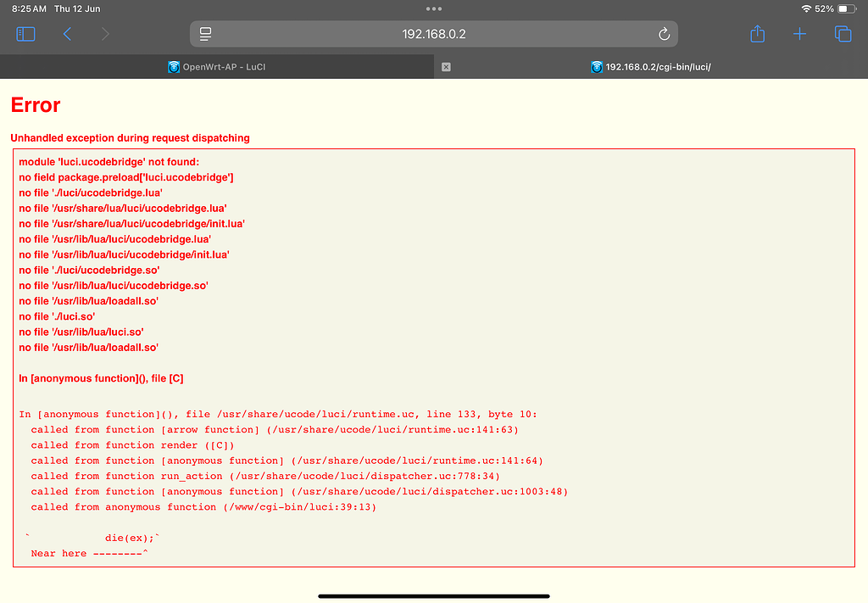Viewport: 868px width, 603px height.
Task: Reload the 192.168.0.2 page
Action: (x=664, y=34)
